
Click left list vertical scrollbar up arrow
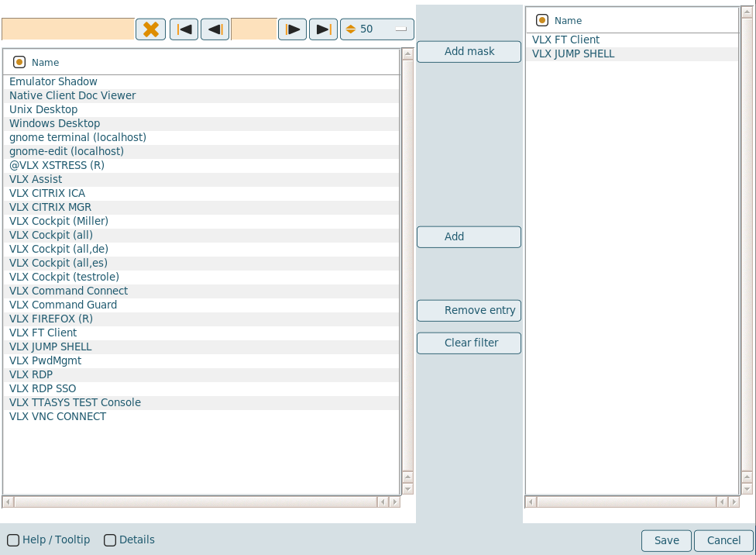click(407, 55)
